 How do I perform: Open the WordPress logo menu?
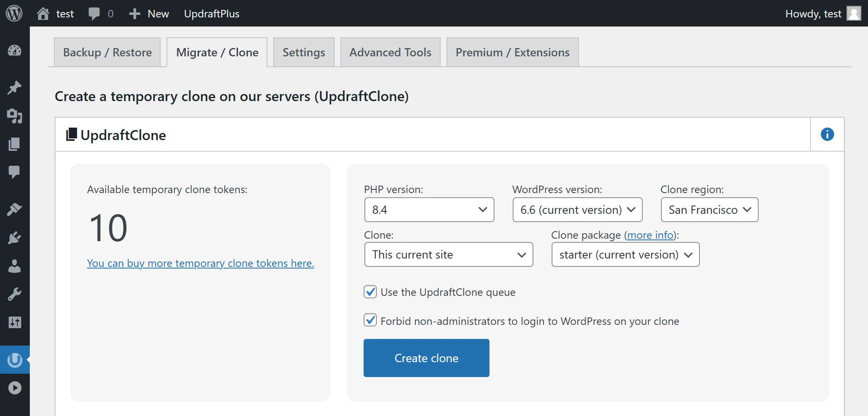point(14,14)
